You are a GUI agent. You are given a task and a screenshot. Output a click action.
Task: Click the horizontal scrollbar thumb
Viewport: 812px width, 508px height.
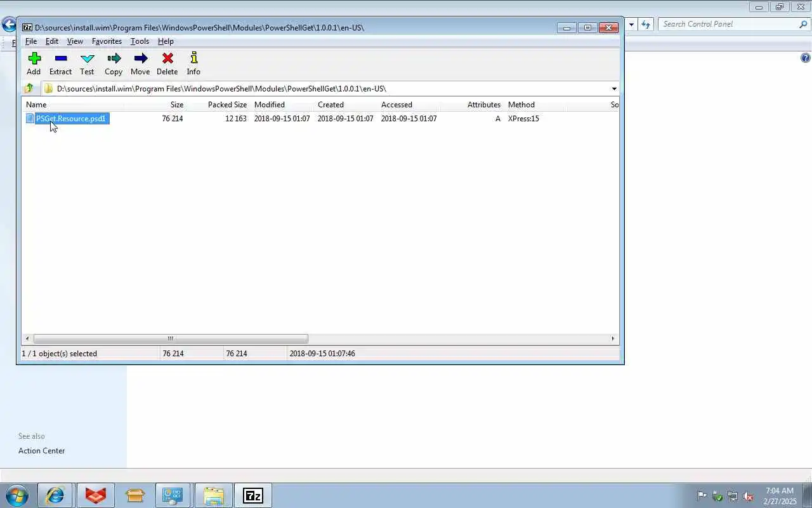pos(171,338)
